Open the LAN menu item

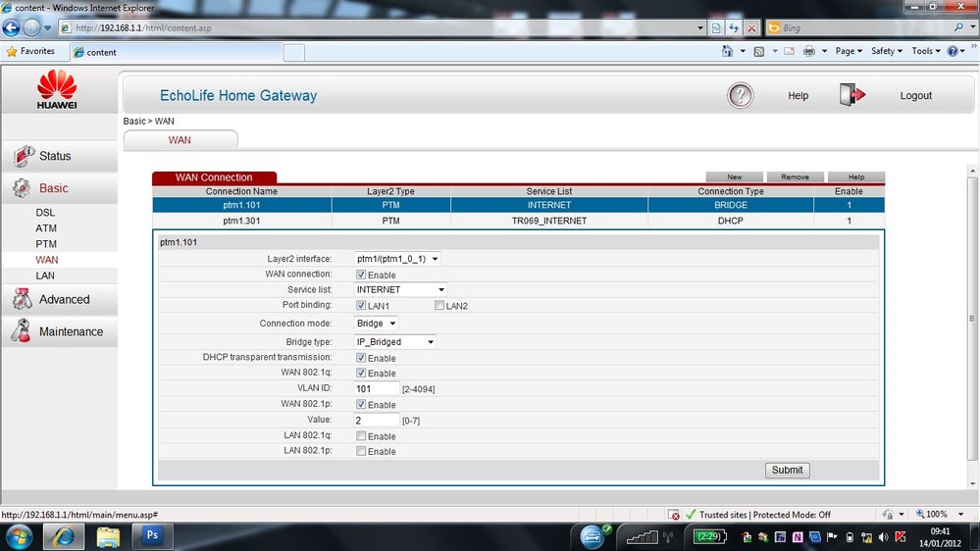(x=45, y=275)
